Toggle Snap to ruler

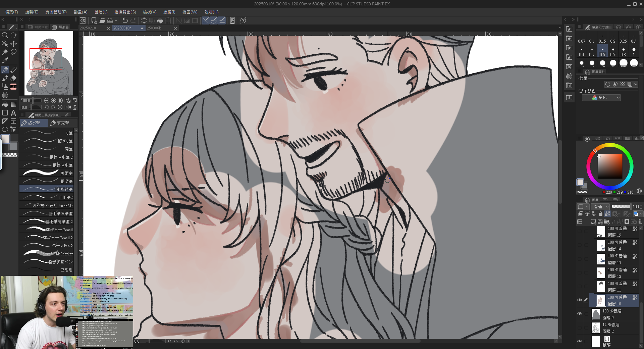[x=206, y=20]
